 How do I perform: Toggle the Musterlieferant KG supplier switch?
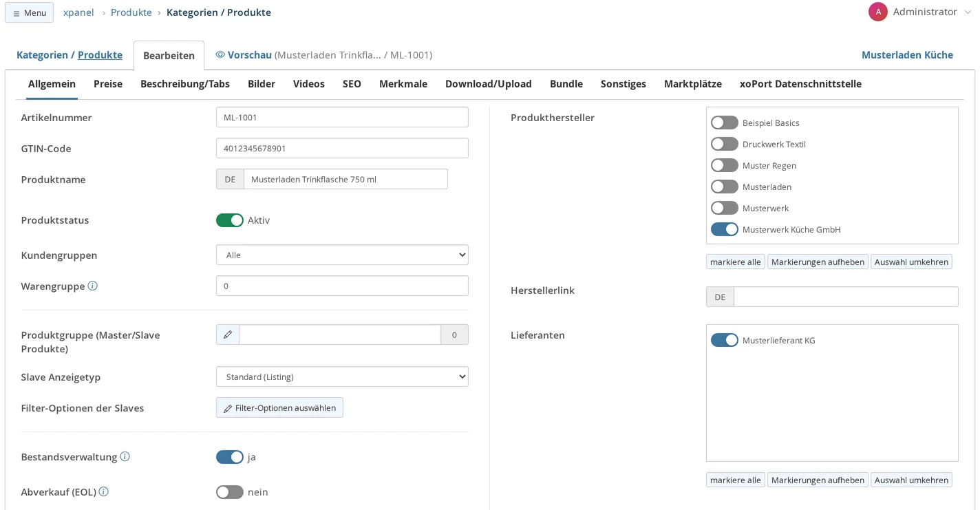tap(725, 340)
